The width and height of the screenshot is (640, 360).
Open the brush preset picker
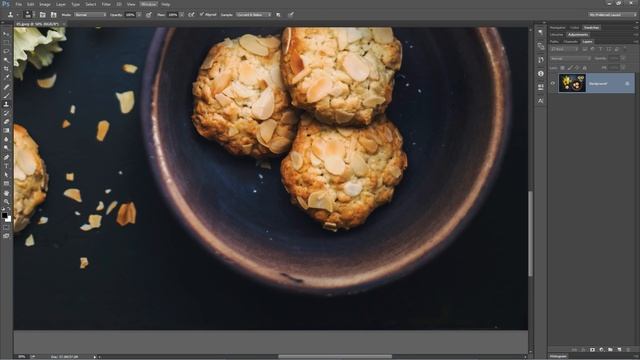tap(29, 15)
